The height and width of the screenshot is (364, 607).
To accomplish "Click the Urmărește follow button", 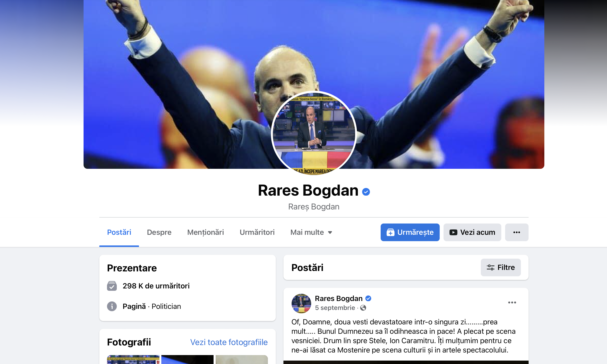I will (410, 232).
